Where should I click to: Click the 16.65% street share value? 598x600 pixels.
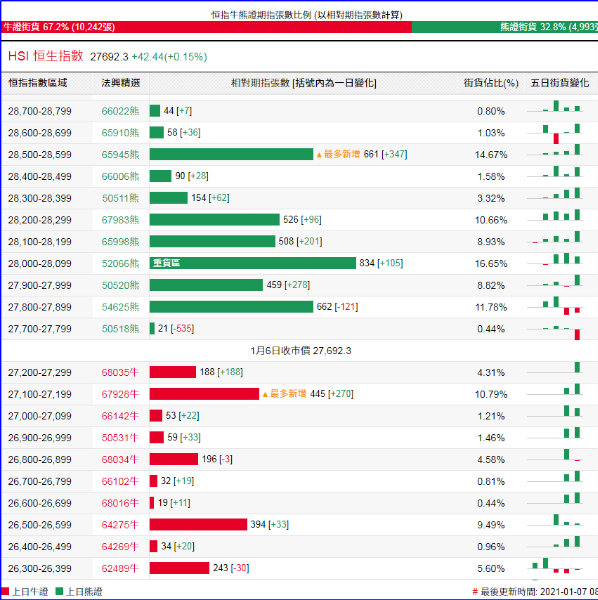click(x=491, y=264)
